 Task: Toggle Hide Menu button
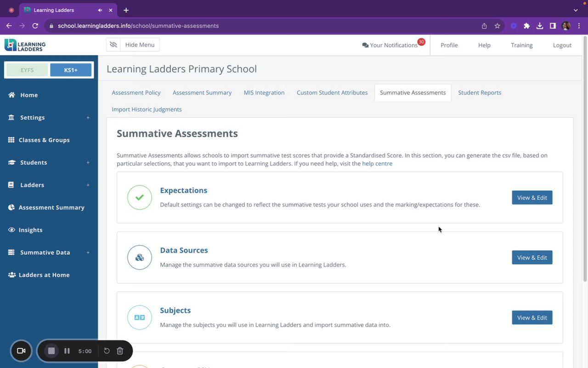coord(133,45)
